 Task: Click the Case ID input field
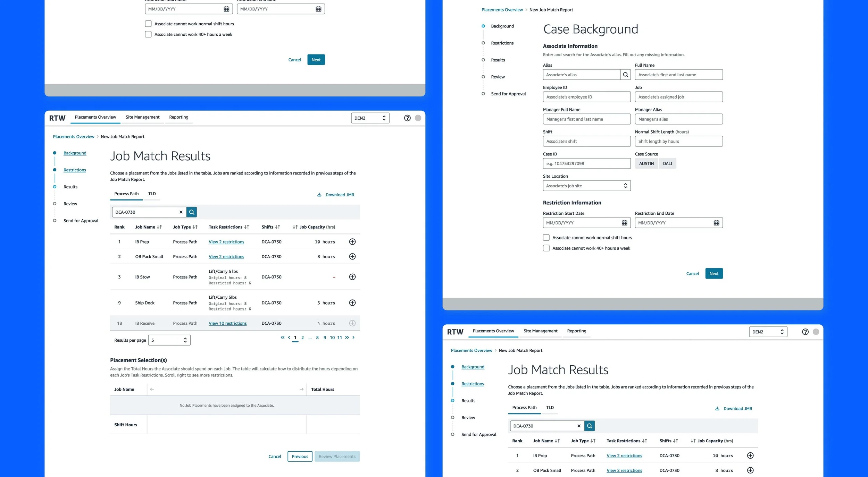pyautogui.click(x=586, y=163)
